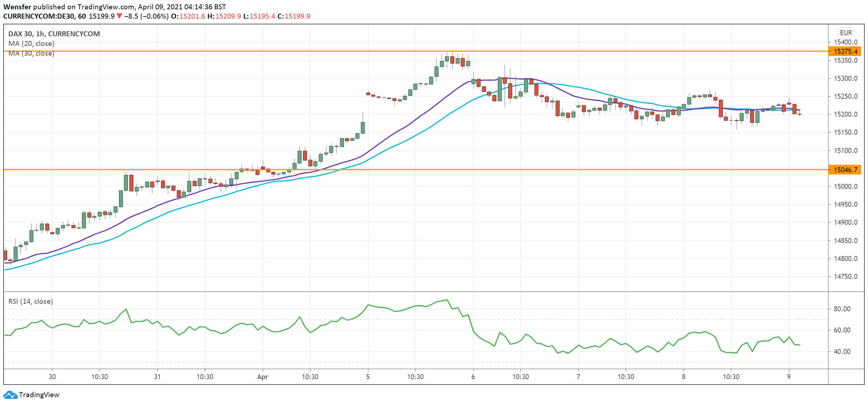Image resolution: width=868 pixels, height=405 pixels.
Task: Click the Wensfer author name
Action: click(x=17, y=7)
